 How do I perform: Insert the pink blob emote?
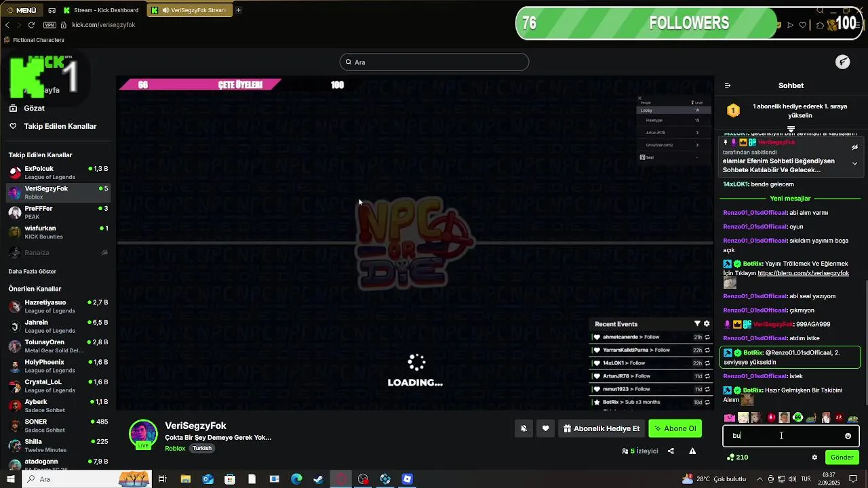point(730,418)
